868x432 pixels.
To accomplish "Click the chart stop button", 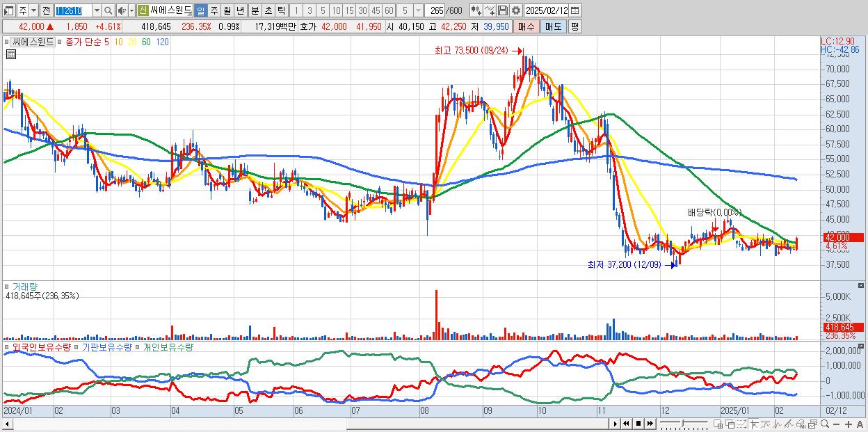I will pyautogui.click(x=638, y=424).
